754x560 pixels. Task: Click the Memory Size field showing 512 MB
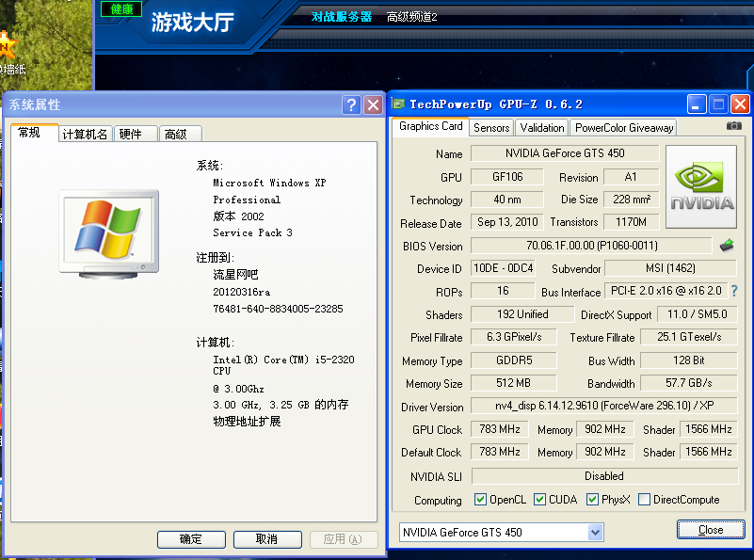[514, 383]
